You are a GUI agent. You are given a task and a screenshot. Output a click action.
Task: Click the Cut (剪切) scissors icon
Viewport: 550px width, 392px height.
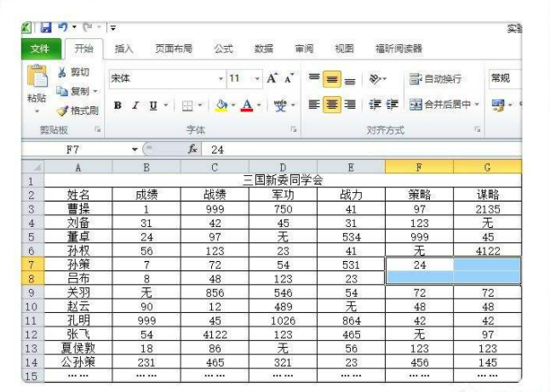pyautogui.click(x=62, y=73)
